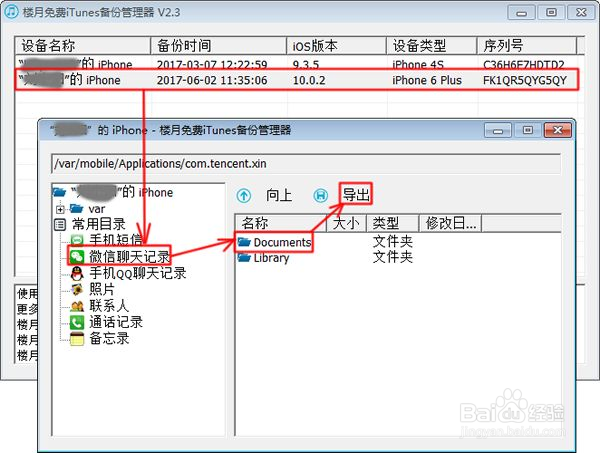Select the iPhone 6 Plus backup row
Image resolution: width=600 pixels, height=453 pixels.
point(297,80)
